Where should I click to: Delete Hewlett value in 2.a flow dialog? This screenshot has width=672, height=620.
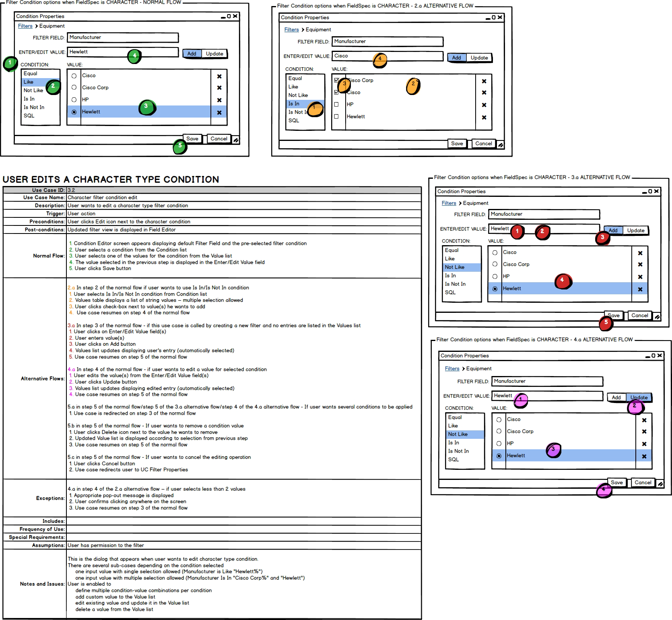(x=484, y=118)
